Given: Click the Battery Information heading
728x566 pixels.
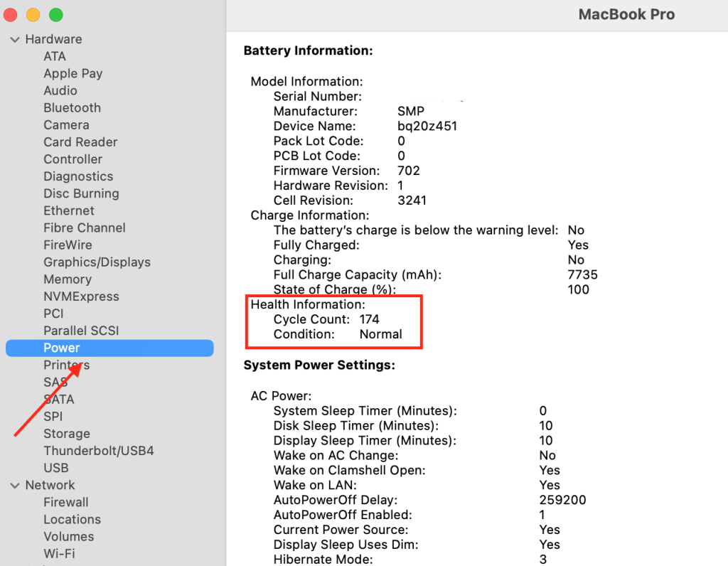Looking at the screenshot, I should coord(309,50).
